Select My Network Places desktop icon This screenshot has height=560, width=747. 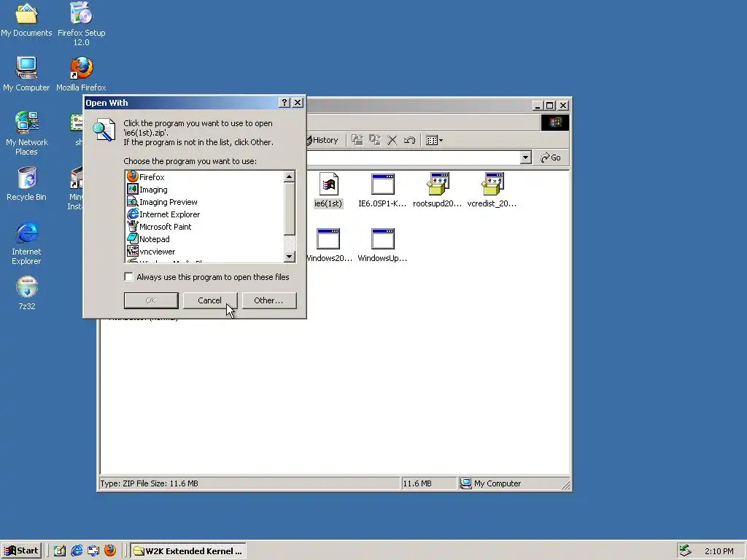(27, 133)
